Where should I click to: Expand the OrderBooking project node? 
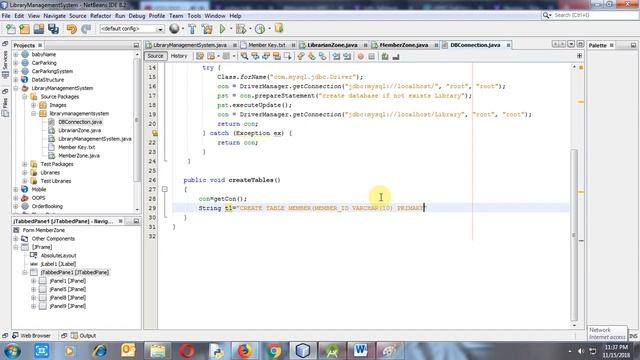pyautogui.click(x=16, y=207)
